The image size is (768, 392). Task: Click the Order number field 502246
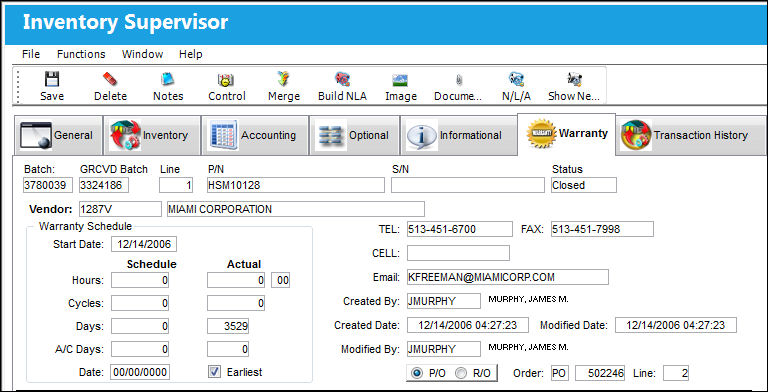pos(600,373)
